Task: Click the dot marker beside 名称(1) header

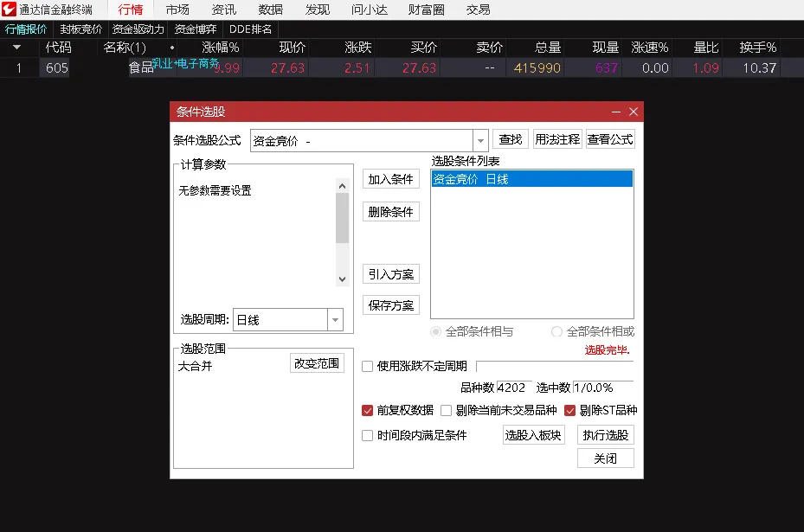Action: (x=171, y=48)
